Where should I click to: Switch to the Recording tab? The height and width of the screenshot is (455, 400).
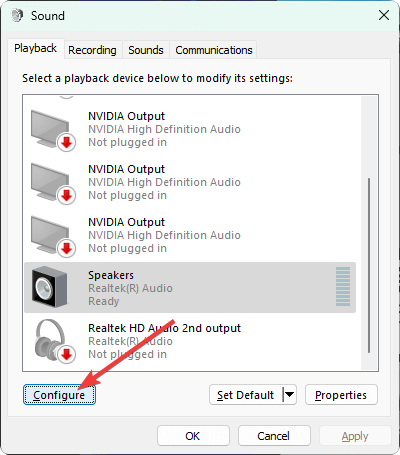point(92,50)
